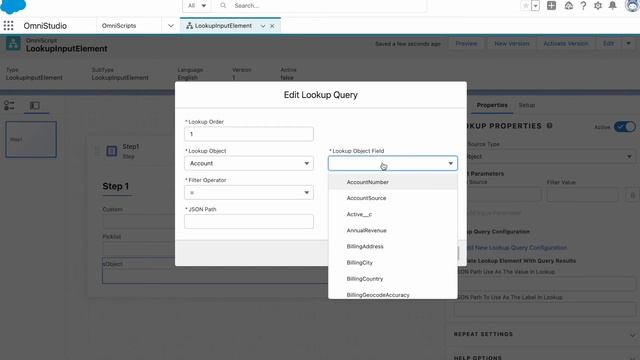Click the Edit button in header
Image resolution: width=640 pixels, height=360 pixels.
[608, 44]
